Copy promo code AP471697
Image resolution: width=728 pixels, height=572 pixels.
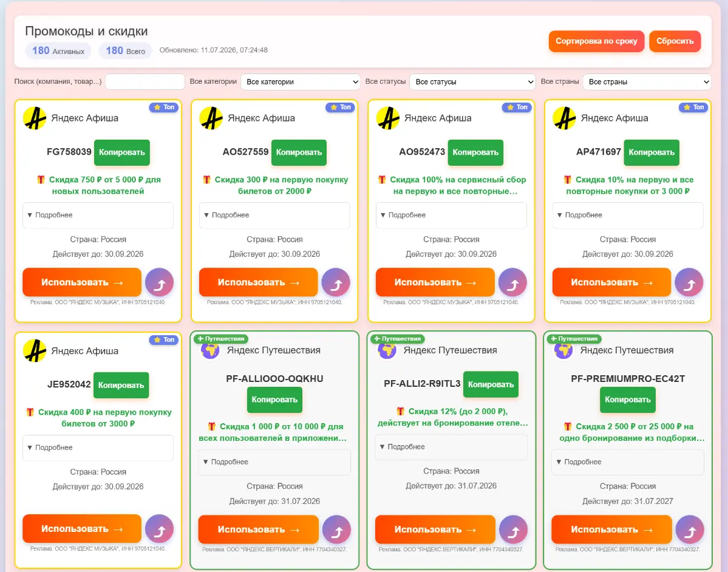click(651, 152)
